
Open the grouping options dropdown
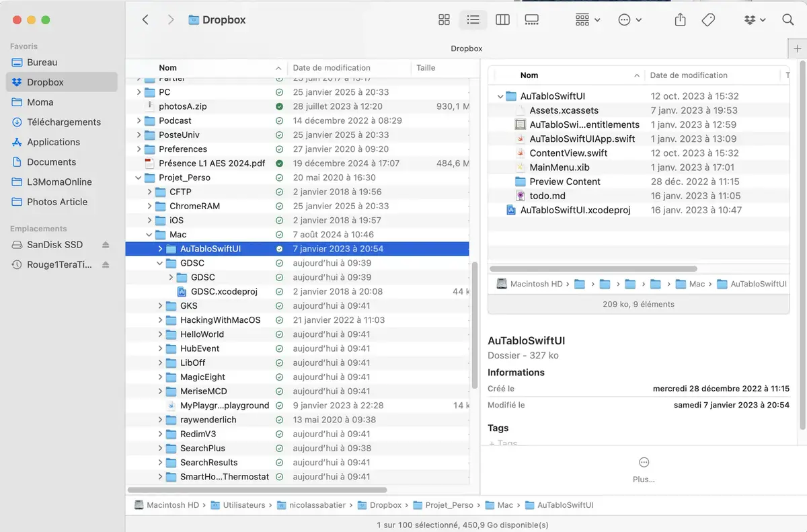click(x=586, y=20)
